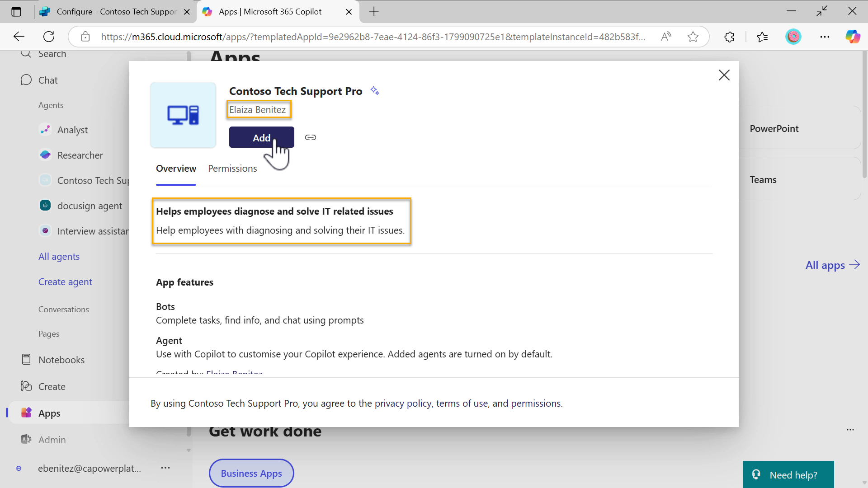This screenshot has width=868, height=488.
Task: Open the more options ellipsis near Get work done
Action: [850, 430]
